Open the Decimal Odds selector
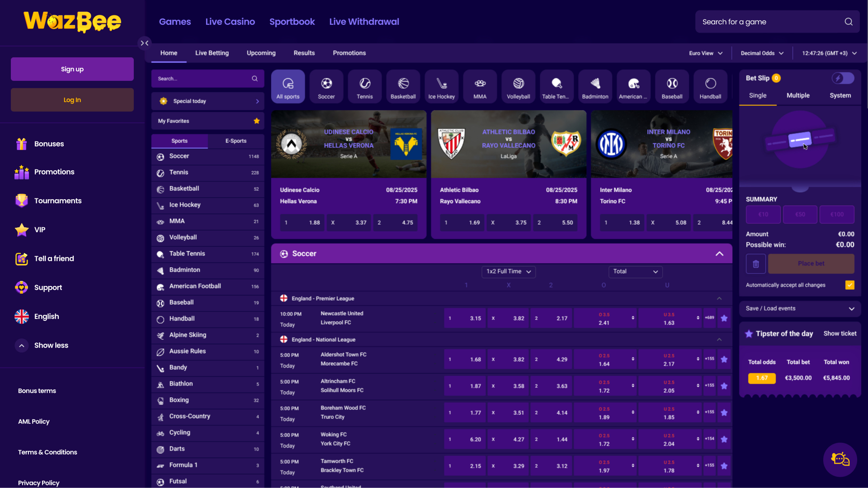 coord(761,53)
